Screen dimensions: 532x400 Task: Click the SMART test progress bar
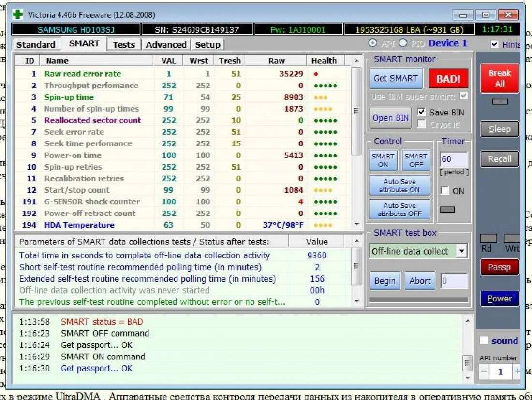point(419,300)
